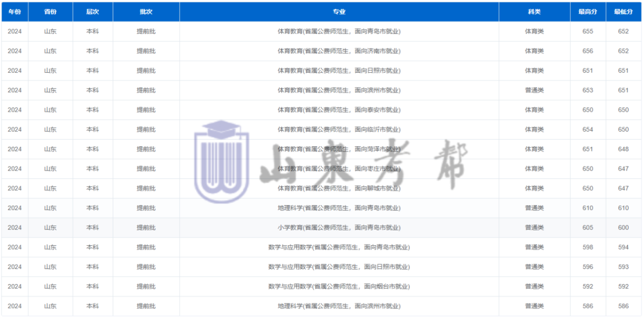Select the 体育教育 济南市 major row
The height and width of the screenshot is (318, 644).
(x=339, y=51)
